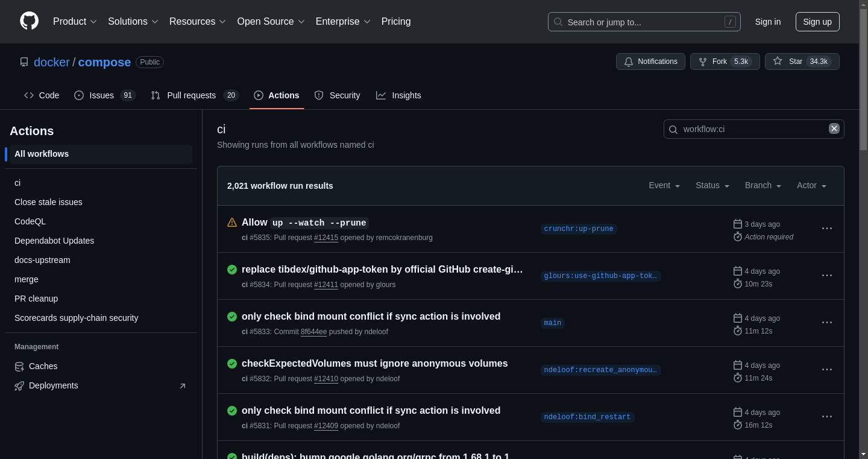
Task: Click the slash shortcut key icon in search
Action: 730,22
